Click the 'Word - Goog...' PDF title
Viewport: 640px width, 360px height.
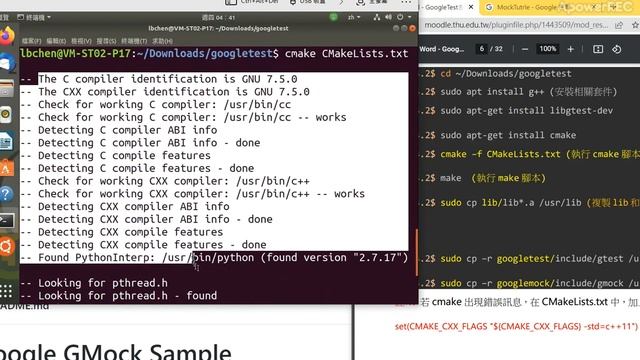click(x=442, y=49)
